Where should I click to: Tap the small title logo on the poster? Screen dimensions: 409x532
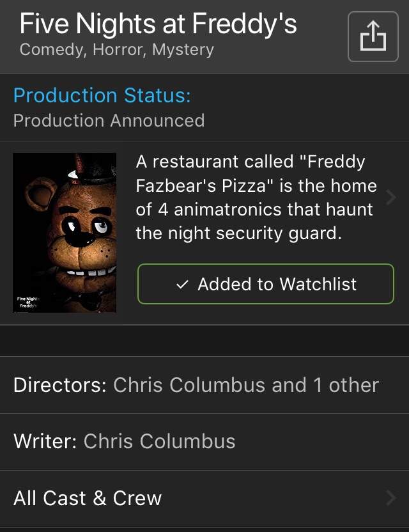click(27, 301)
